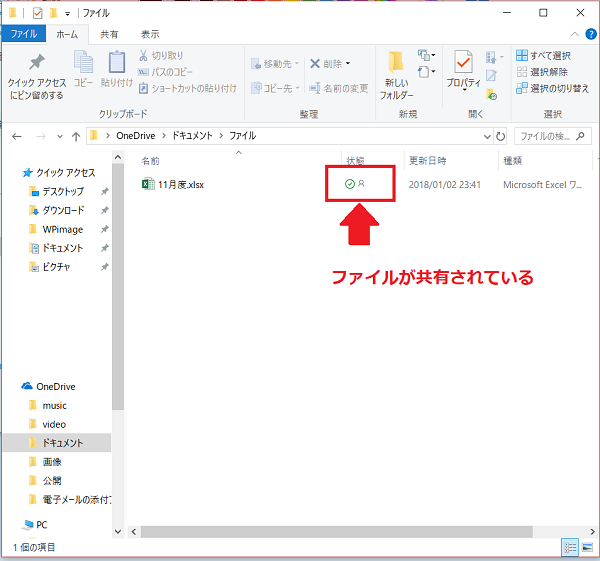Image resolution: width=600 pixels, height=561 pixels.
Task: Create 新しいフォルダー (New folder)
Action: tap(396, 75)
